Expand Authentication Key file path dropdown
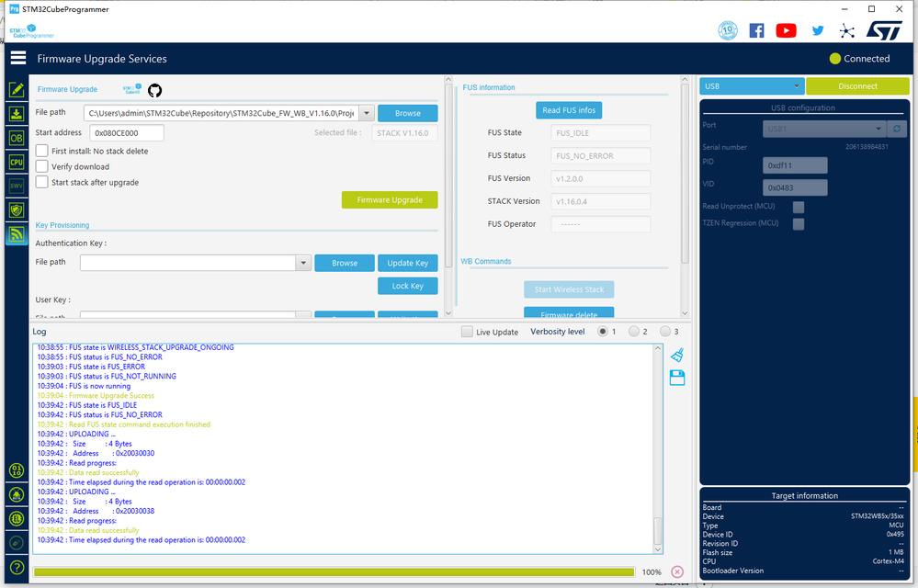This screenshot has height=588, width=918. 303,263
